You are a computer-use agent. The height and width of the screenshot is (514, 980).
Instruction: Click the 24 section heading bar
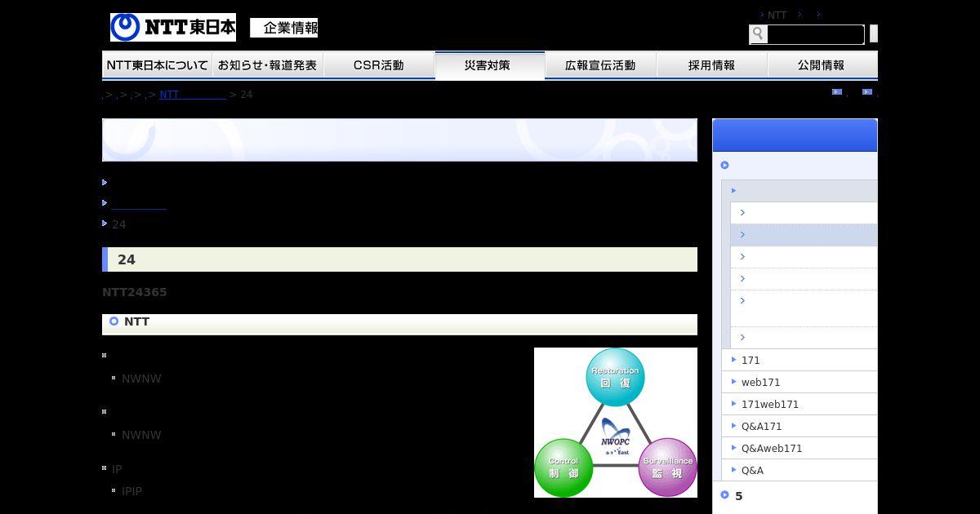click(399, 259)
